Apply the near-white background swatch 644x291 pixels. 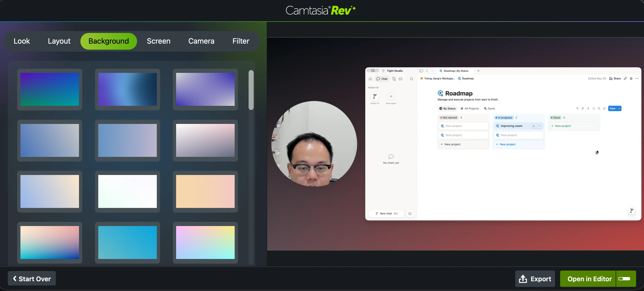pyautogui.click(x=128, y=191)
